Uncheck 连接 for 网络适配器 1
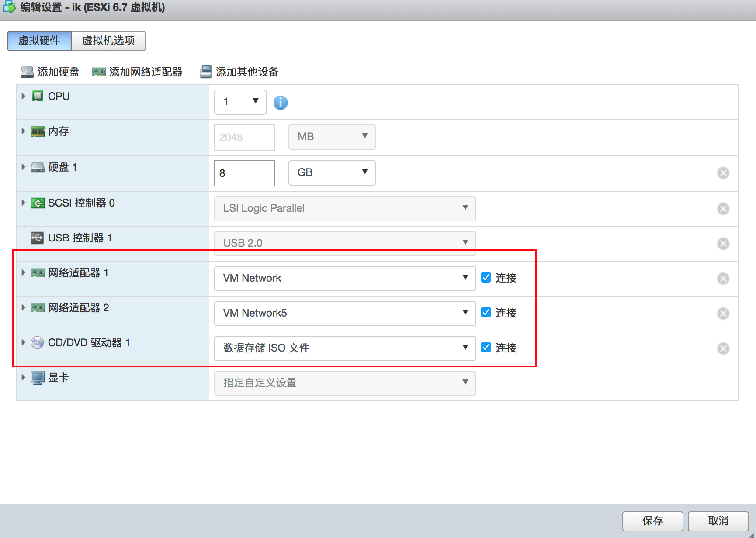756x538 pixels. 486,278
